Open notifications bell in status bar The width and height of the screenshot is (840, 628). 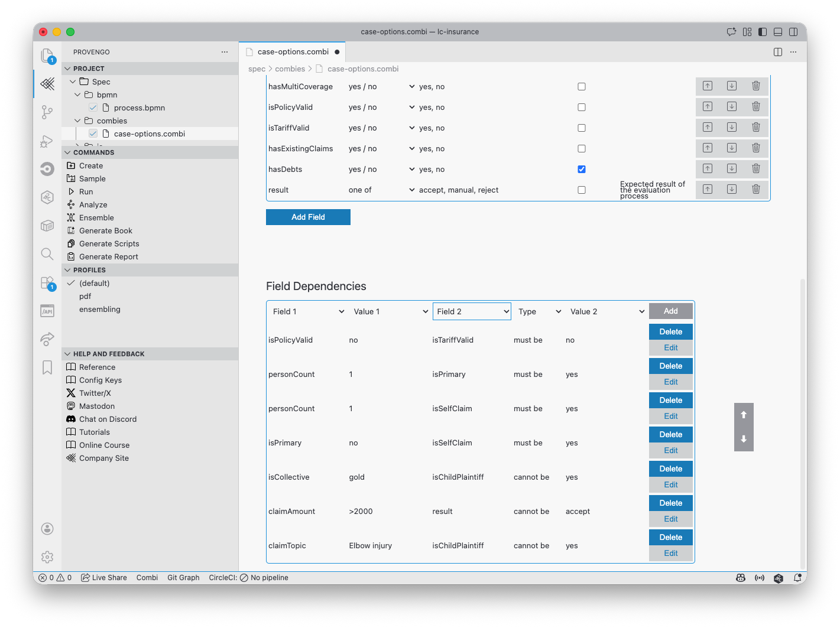(797, 578)
